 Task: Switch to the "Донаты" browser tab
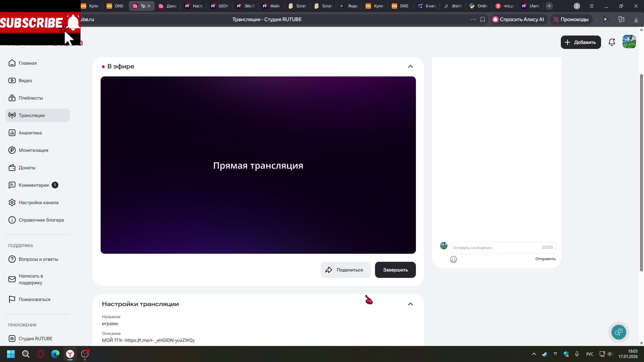[x=167, y=6]
